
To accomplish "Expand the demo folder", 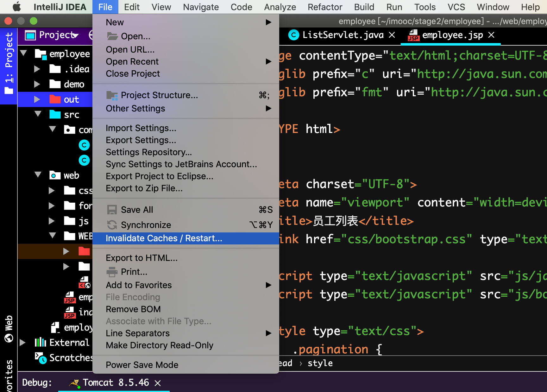I will pos(37,84).
